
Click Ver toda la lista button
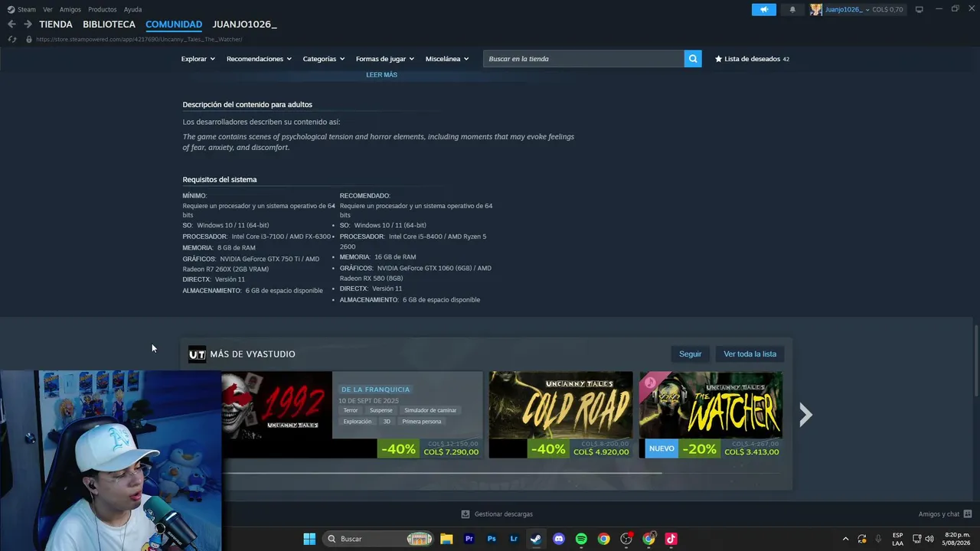click(x=750, y=354)
